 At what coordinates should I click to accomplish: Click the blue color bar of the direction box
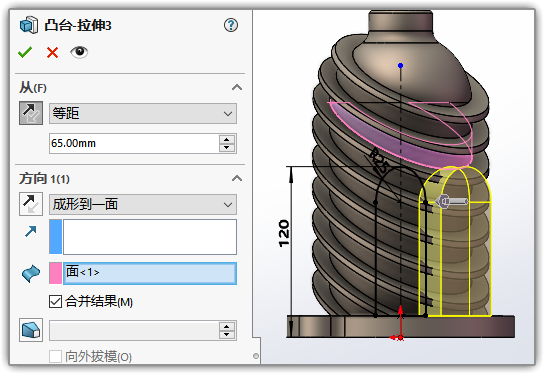pos(56,237)
